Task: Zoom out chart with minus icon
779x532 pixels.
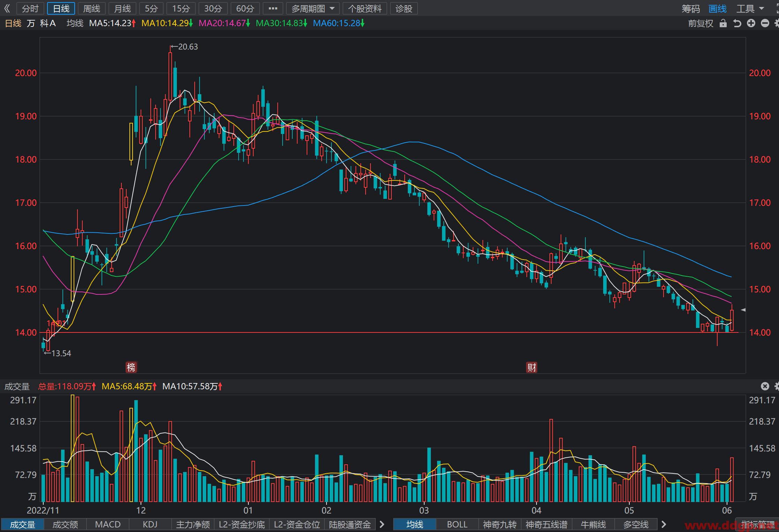Action: [765, 23]
